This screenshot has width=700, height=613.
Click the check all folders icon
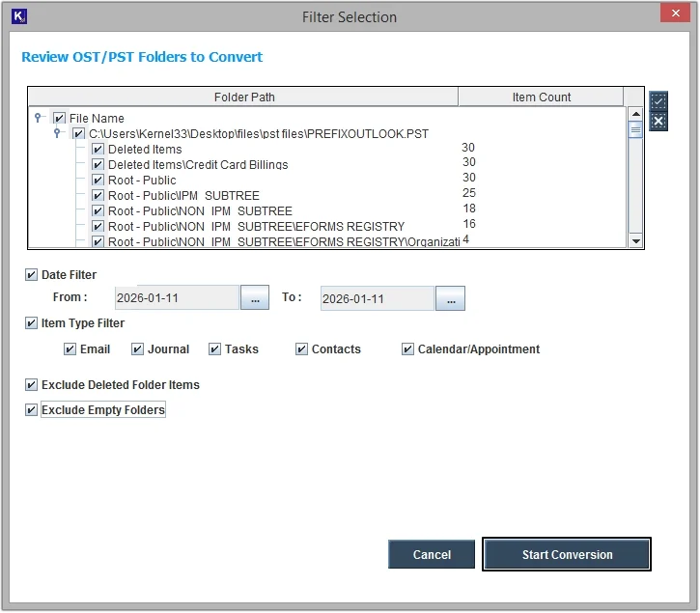click(658, 101)
